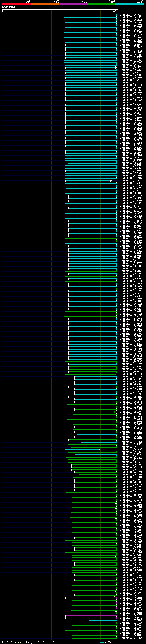Open the UniRef100_O22342 label
This screenshot has width=146, height=644.
[x=131, y=98]
